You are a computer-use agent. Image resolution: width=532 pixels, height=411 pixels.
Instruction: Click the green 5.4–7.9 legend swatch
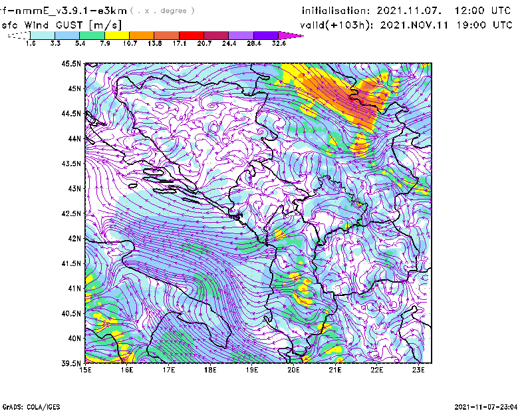(92, 35)
